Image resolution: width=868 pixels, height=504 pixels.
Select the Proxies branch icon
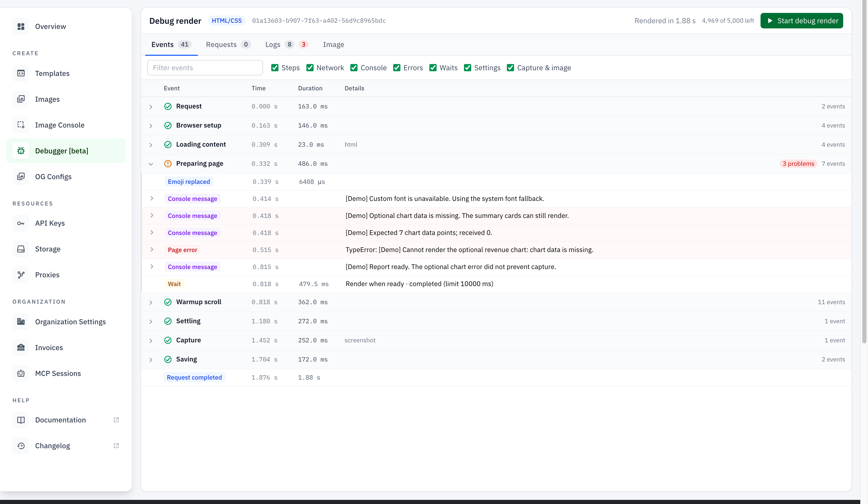point(21,275)
